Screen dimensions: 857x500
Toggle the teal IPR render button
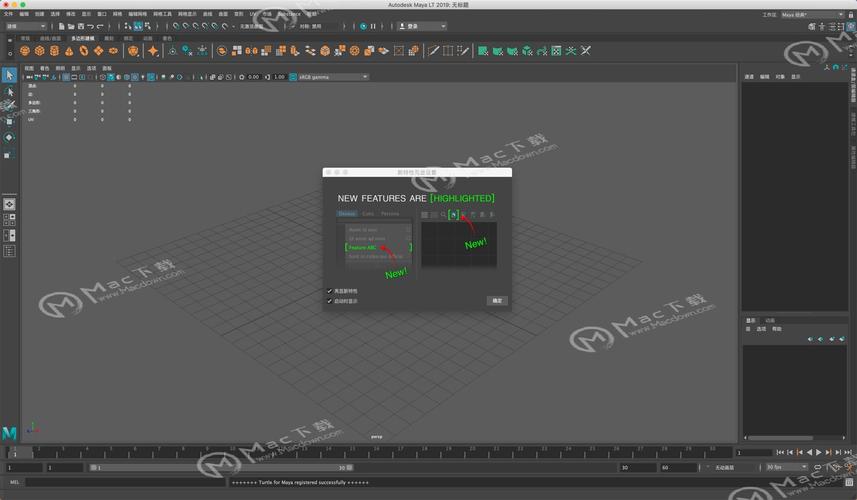pyautogui.click(x=363, y=26)
